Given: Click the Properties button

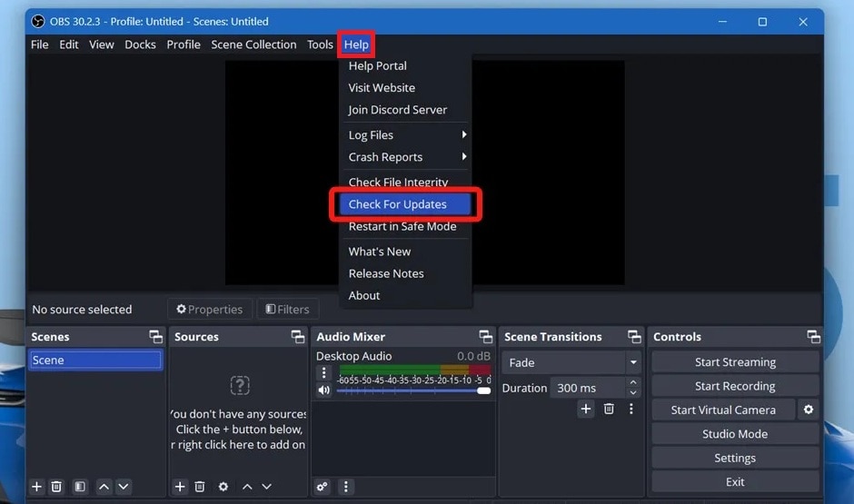Looking at the screenshot, I should [210, 309].
